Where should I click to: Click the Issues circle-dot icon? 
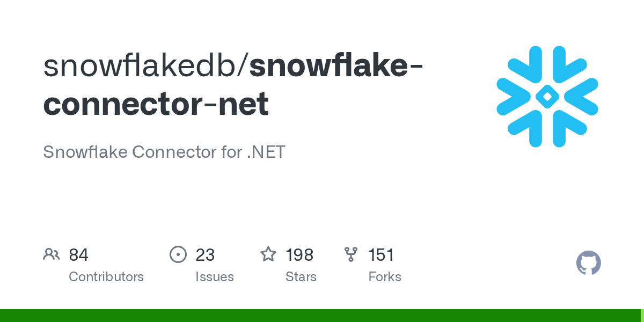[x=178, y=254]
